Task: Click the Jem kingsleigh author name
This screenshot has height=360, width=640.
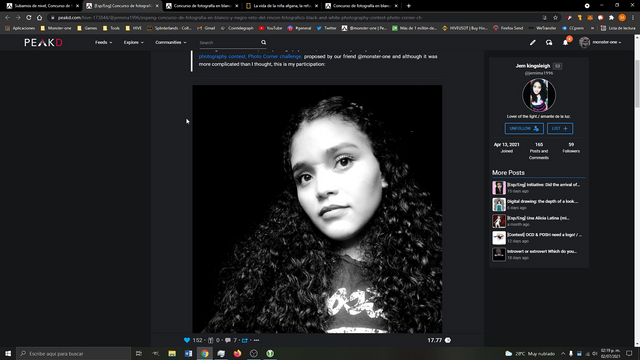Action: coord(533,66)
